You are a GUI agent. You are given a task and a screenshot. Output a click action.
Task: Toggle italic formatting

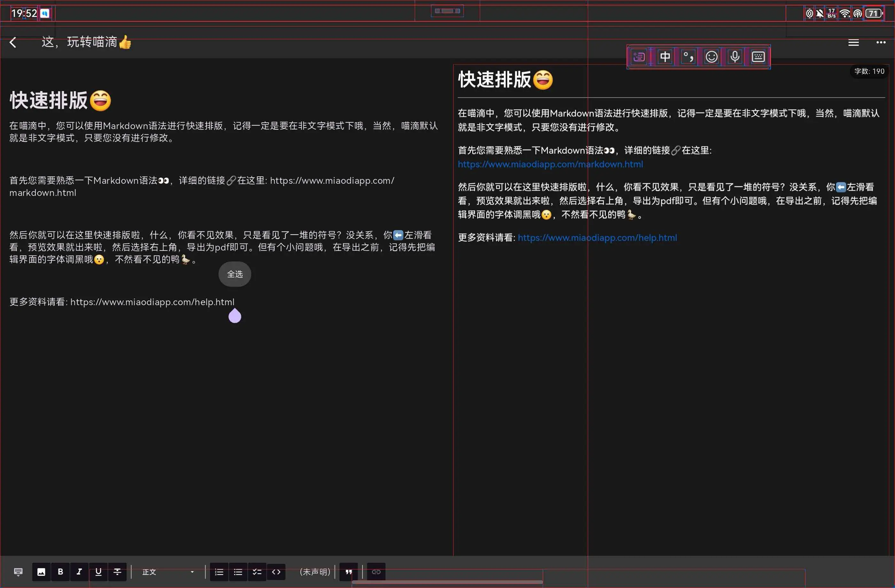pyautogui.click(x=79, y=572)
